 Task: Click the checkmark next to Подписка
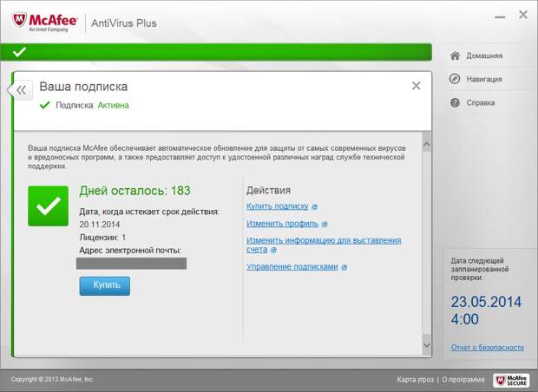tap(45, 105)
